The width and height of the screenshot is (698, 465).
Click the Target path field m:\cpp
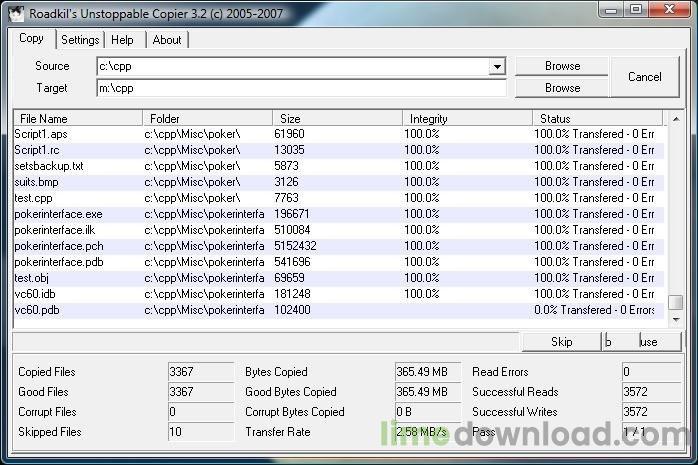[x=301, y=88]
